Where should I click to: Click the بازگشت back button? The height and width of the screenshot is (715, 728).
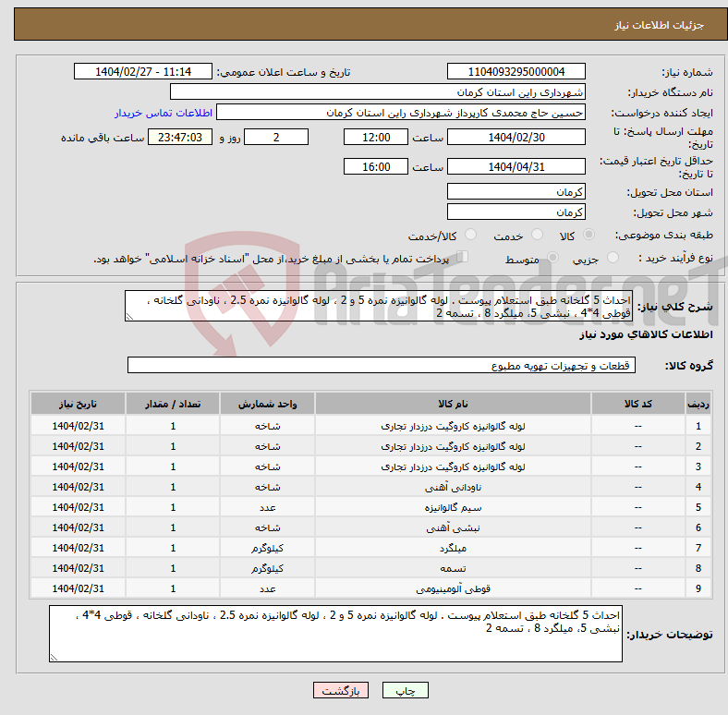pyautogui.click(x=341, y=690)
